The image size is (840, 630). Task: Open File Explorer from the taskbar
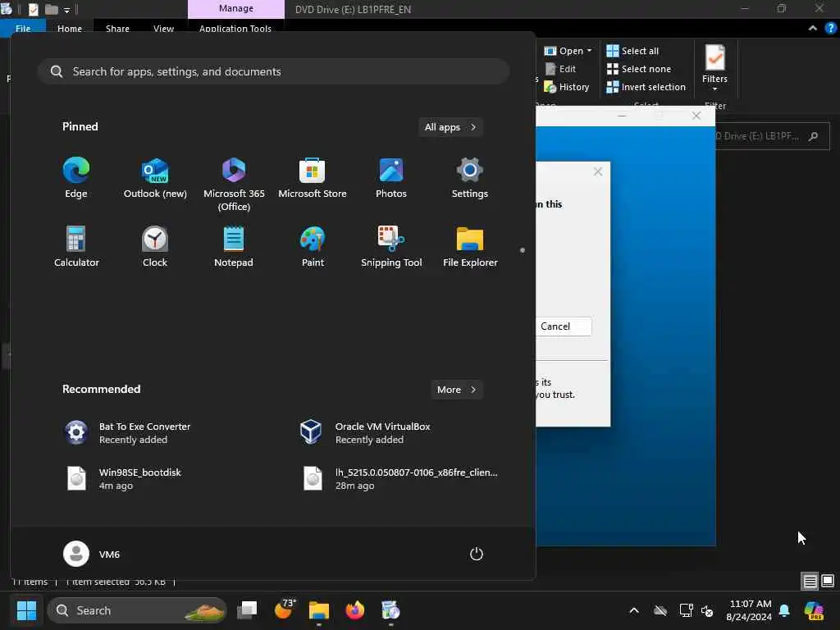tap(319, 610)
